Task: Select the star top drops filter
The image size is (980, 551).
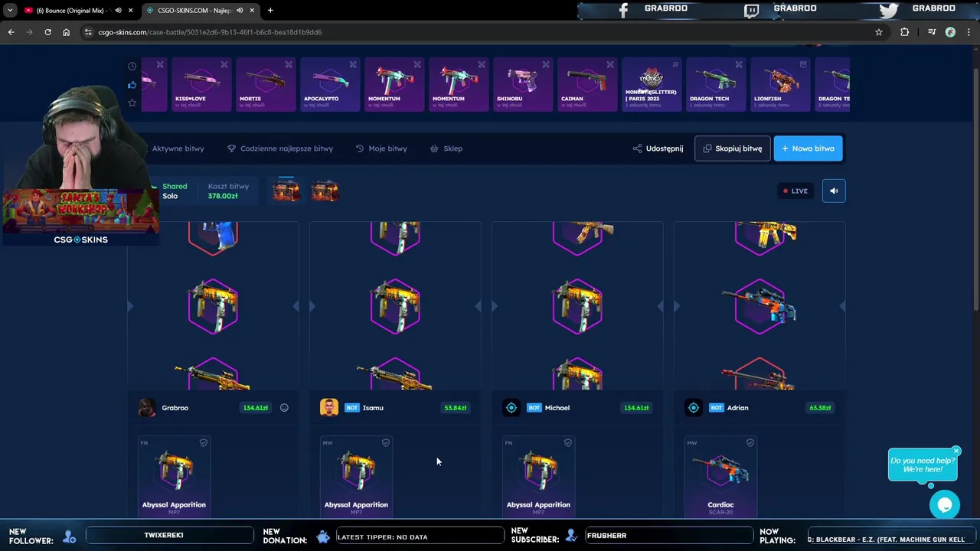Action: coord(132,103)
